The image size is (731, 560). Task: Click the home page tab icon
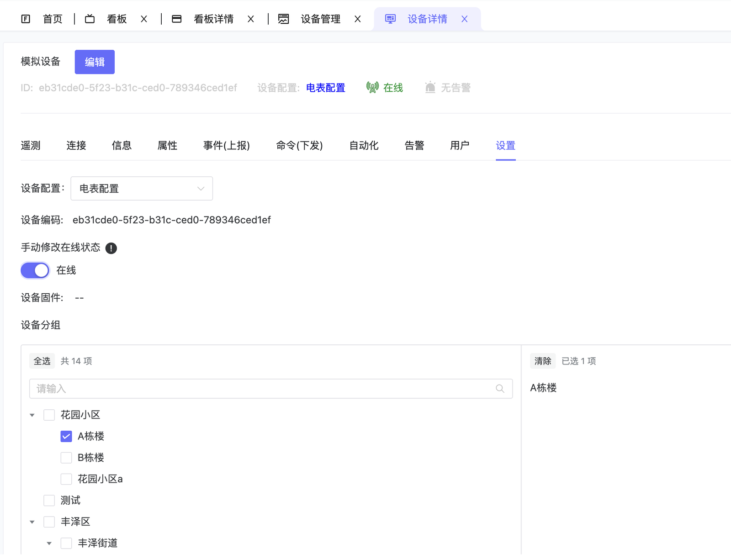pos(26,19)
